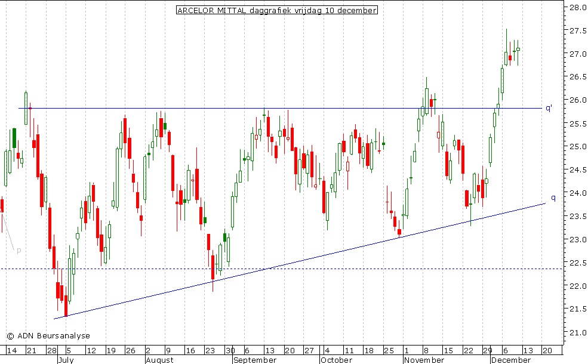Click the price label 23.0
This screenshot has width=588, height=364.
coord(578,239)
